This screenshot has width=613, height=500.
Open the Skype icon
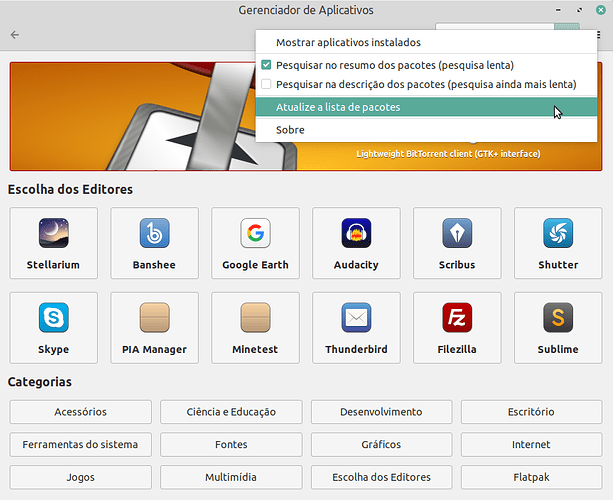pos(54,317)
